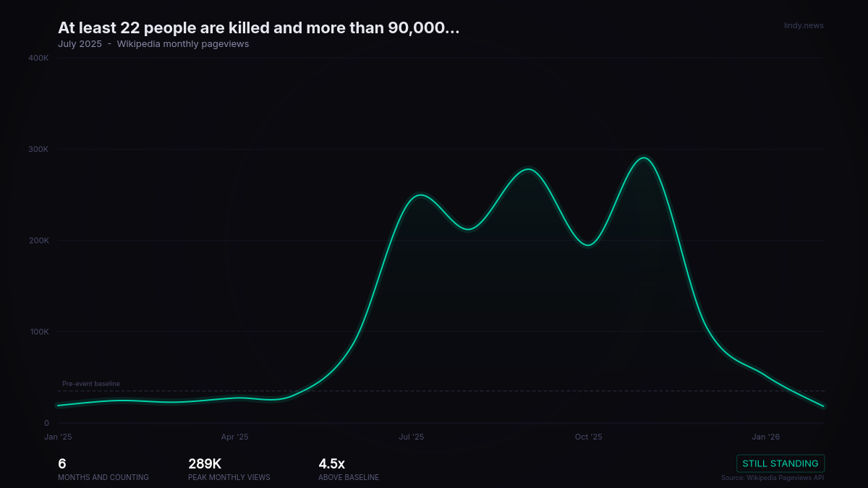Click the 400K y-axis label
The image size is (868, 488).
pos(38,58)
